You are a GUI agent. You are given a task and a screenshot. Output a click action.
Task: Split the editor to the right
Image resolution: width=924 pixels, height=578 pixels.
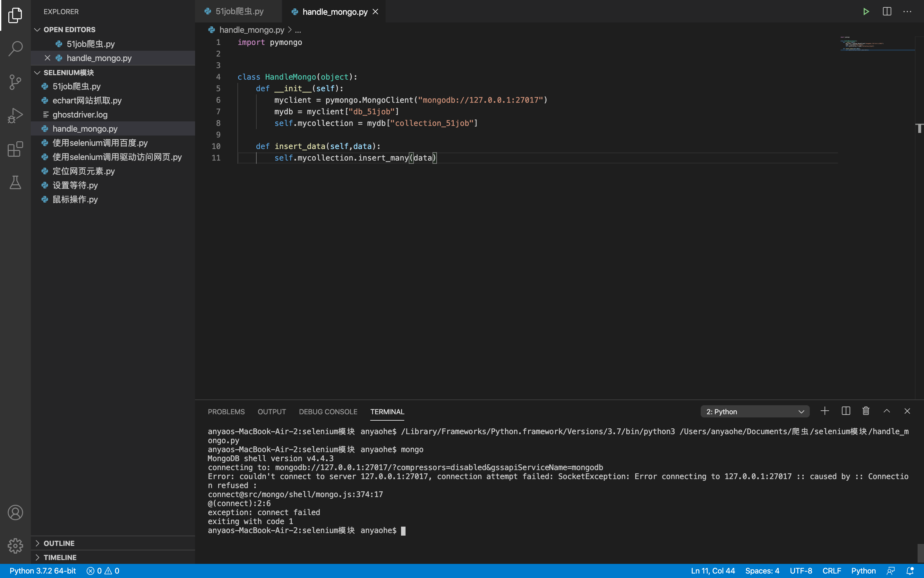point(887,12)
